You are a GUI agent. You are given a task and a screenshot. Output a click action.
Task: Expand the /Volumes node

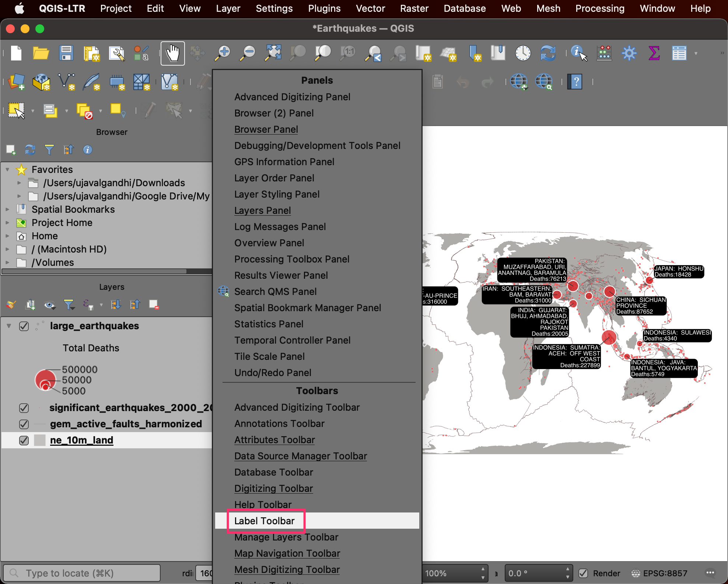point(7,263)
